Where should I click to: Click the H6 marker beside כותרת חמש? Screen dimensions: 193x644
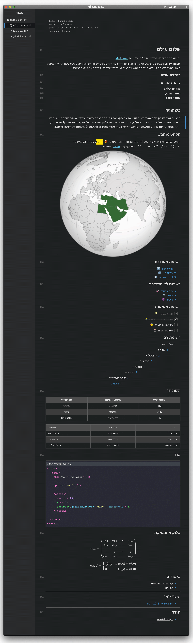tap(42, 98)
